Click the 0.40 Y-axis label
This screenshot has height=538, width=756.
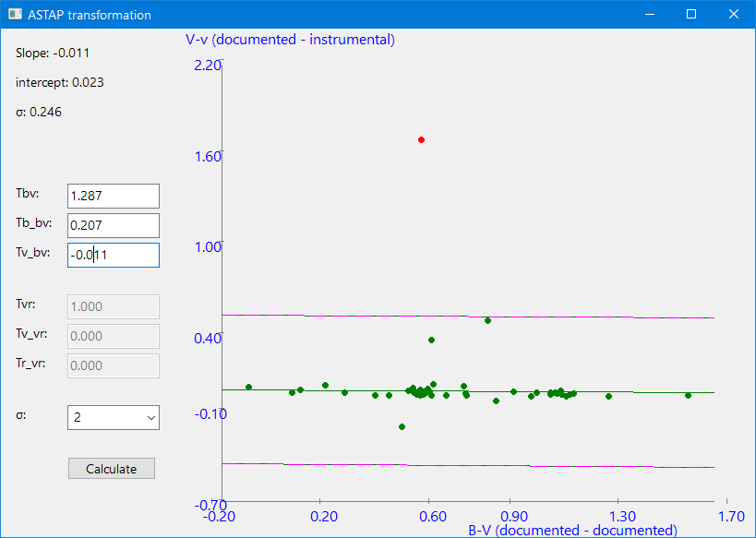tap(208, 338)
